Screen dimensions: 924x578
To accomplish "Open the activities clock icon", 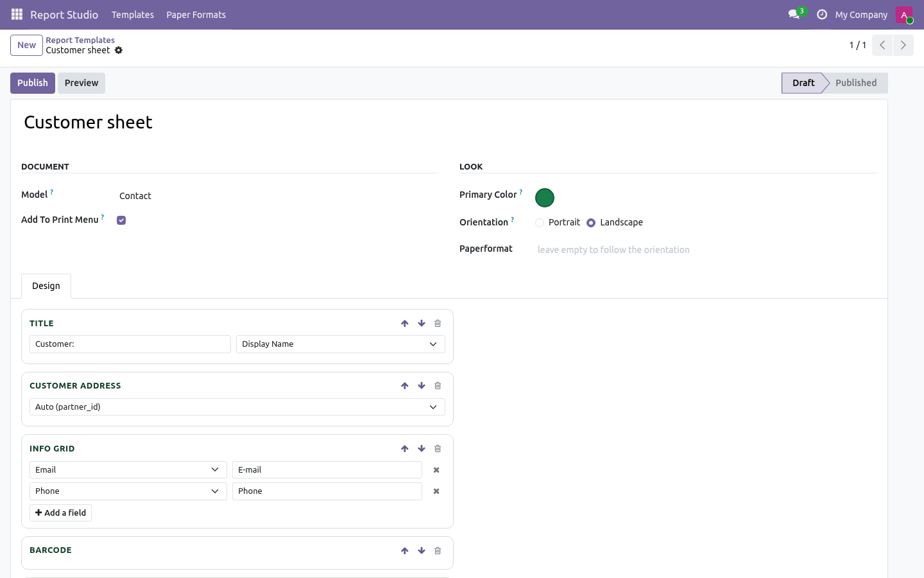I will (821, 14).
